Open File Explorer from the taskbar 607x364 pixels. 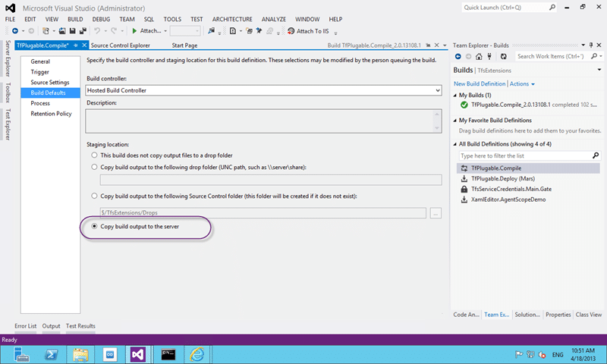(80, 354)
